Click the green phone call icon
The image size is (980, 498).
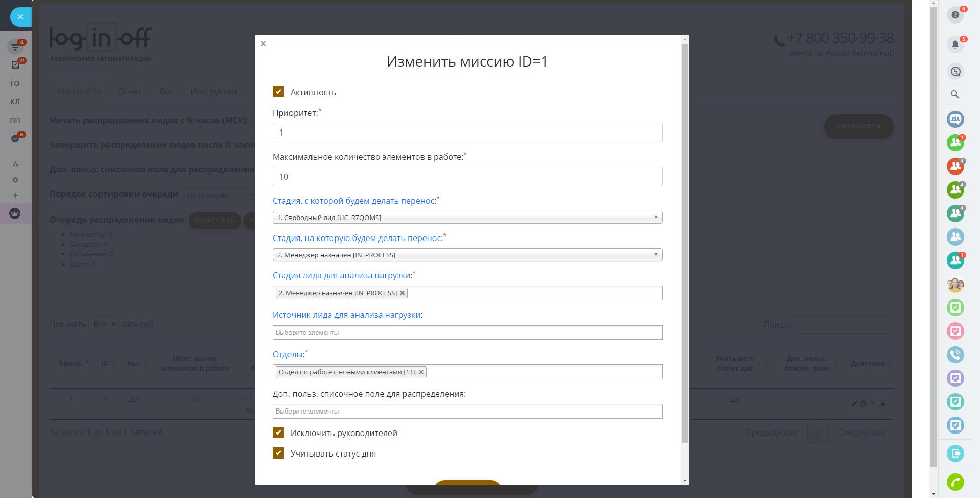[955, 482]
